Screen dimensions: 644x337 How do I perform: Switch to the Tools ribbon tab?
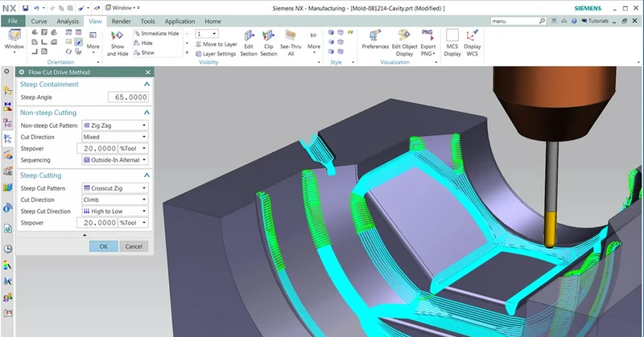[x=148, y=22]
